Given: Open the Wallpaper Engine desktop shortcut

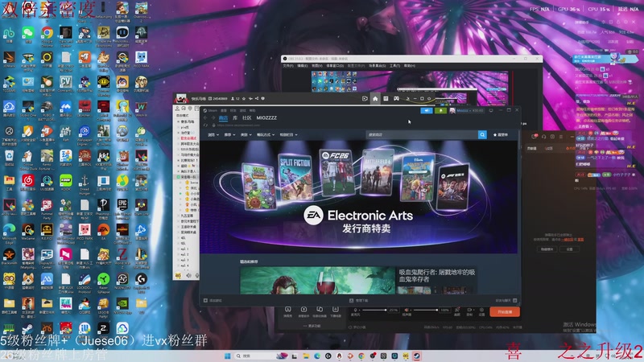Looking at the screenshot, I should [x=85, y=134].
